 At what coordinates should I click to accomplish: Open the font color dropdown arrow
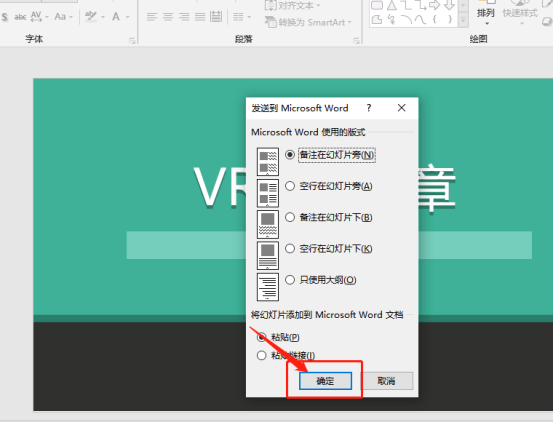pos(128,17)
